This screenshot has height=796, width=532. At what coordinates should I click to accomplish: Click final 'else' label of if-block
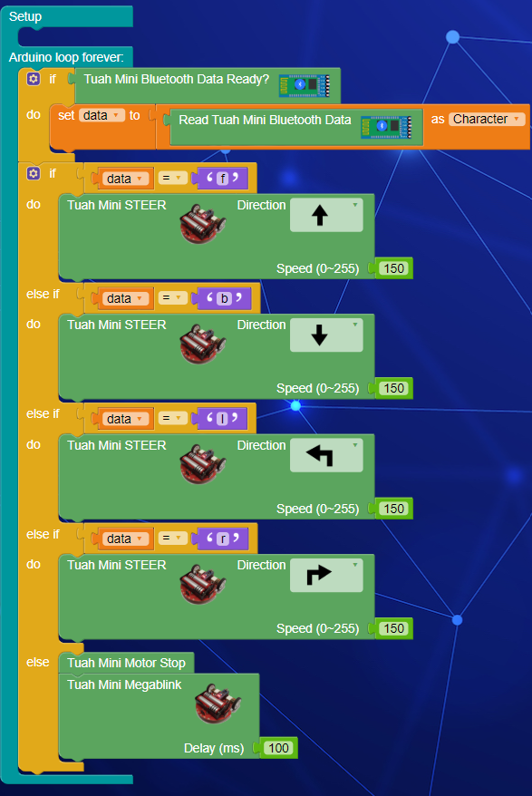pyautogui.click(x=37, y=662)
